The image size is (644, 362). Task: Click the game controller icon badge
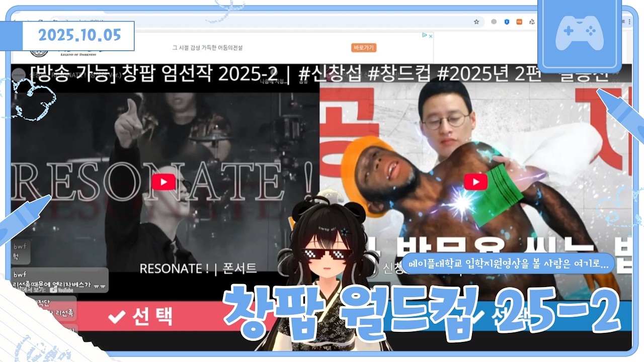[580, 33]
